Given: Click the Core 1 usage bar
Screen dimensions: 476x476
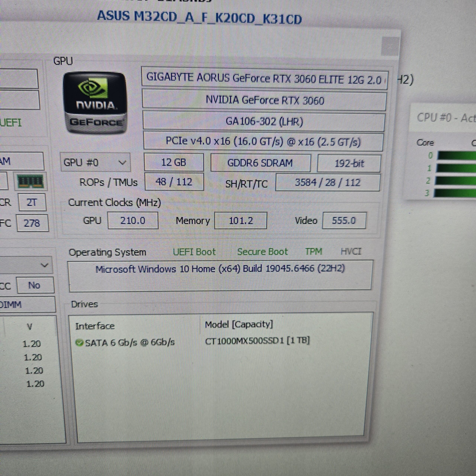Looking at the screenshot, I should (456, 168).
